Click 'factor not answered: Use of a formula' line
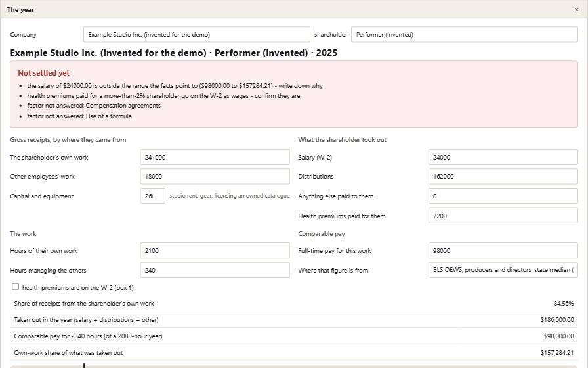The width and height of the screenshot is (588, 368). [79, 116]
